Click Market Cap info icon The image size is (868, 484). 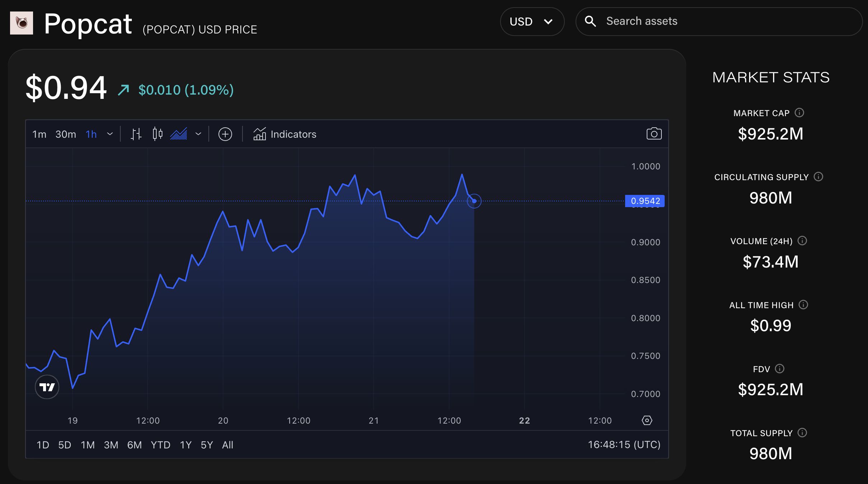pyautogui.click(x=799, y=113)
